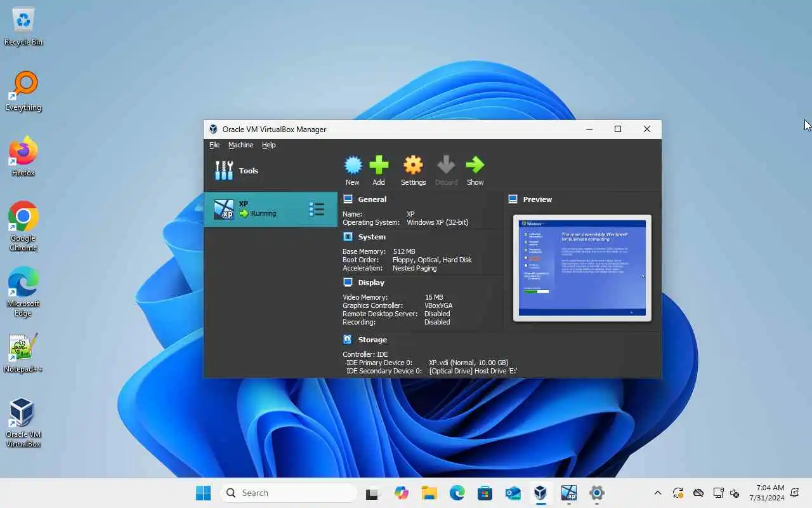This screenshot has width=812, height=508.
Task: Click the 'Nested Paging' acceleration value
Action: 414,269
